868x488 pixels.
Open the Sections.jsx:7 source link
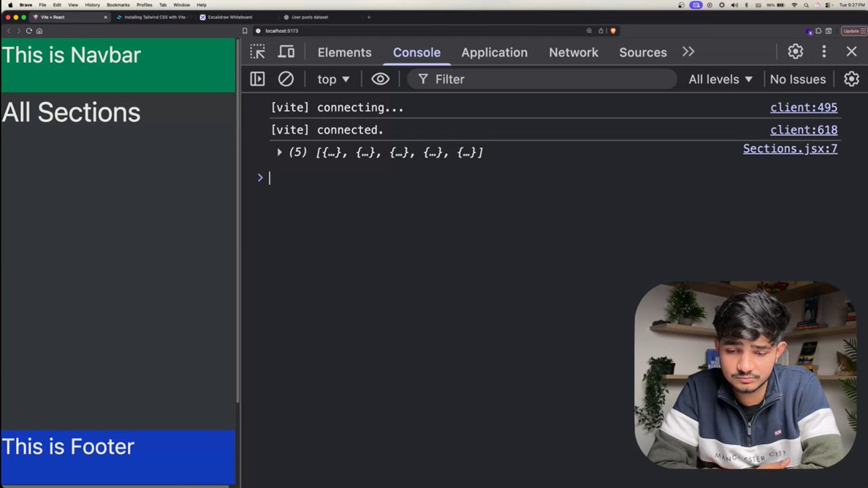point(790,148)
